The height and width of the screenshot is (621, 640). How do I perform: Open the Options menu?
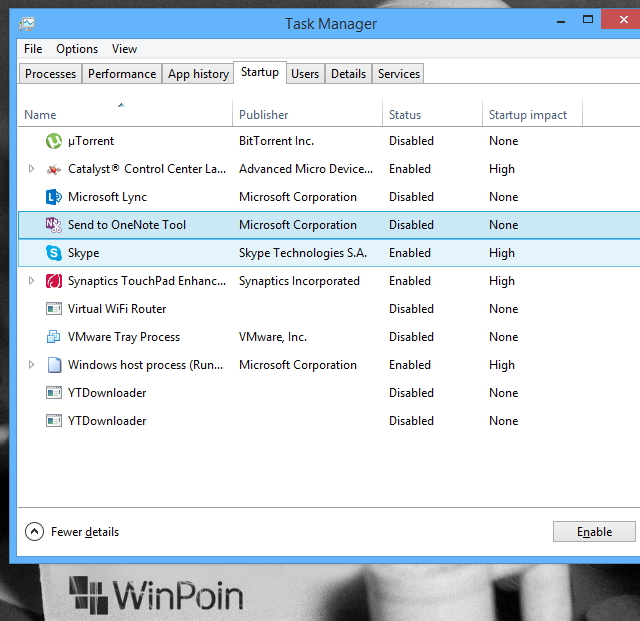[77, 49]
